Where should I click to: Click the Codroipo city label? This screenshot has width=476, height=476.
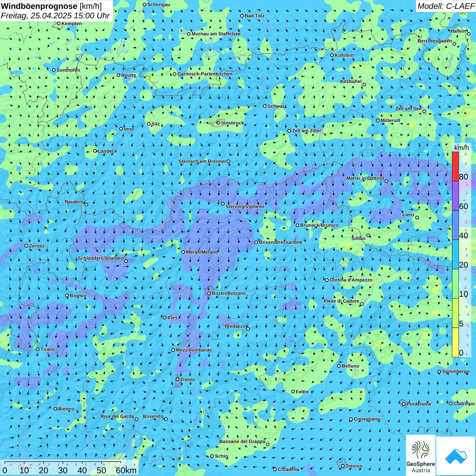pos(464,404)
